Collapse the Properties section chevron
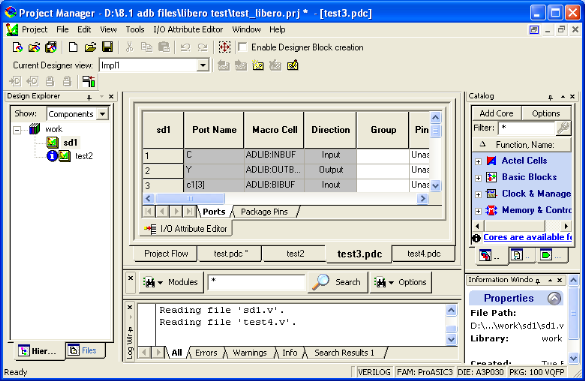Screen dimensions: 585x381 [554, 298]
